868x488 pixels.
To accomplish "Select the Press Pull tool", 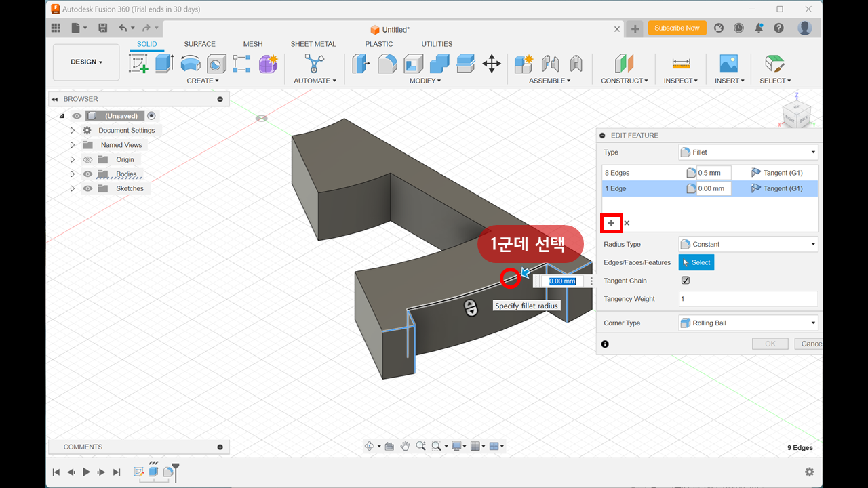I will coord(361,64).
